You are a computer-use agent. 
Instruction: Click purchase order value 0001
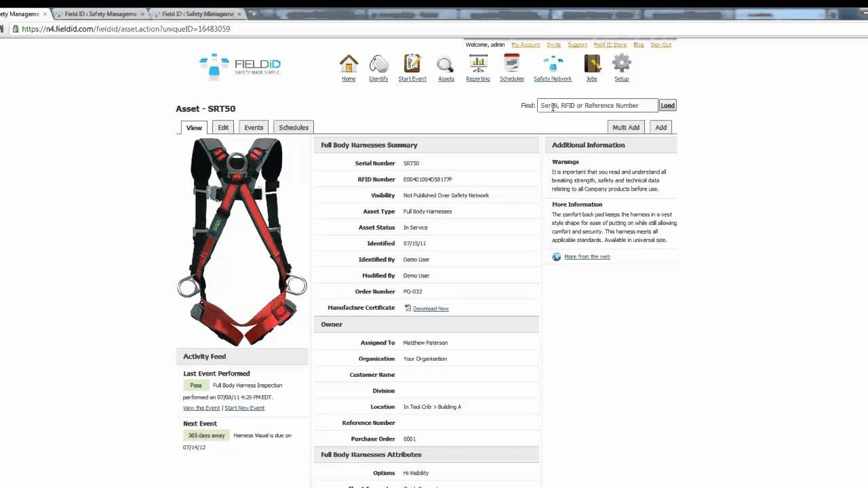click(410, 439)
